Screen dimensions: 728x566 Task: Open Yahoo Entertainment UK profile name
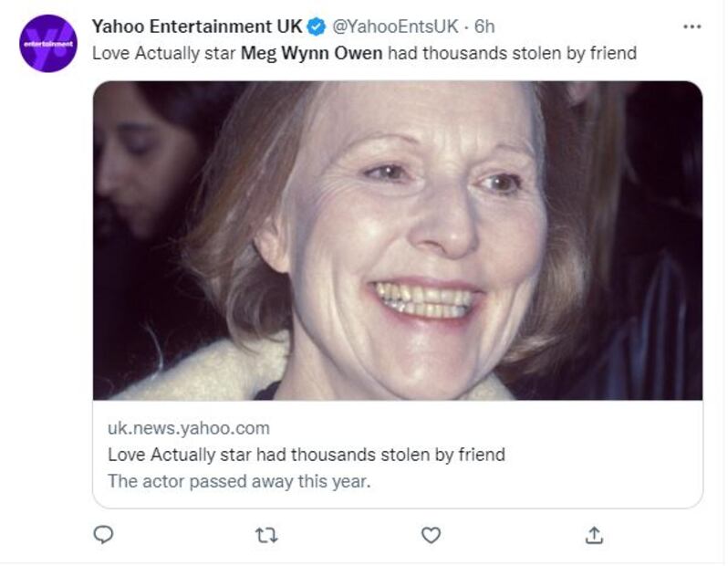(197, 26)
